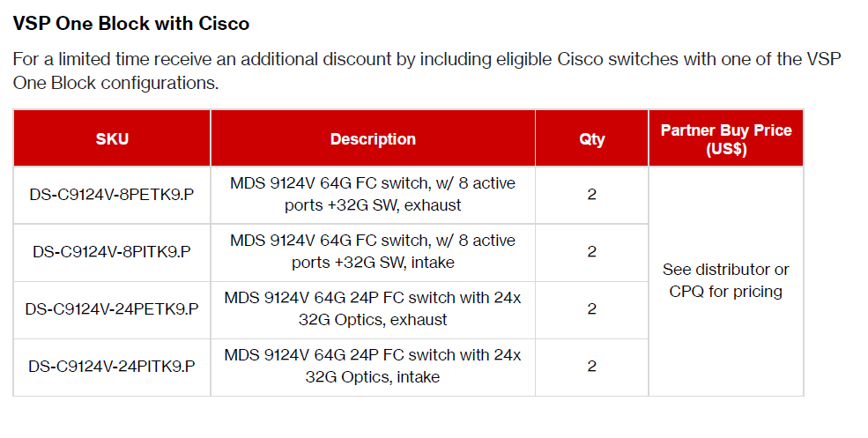Click SKU cell DS-C9124V-24PITK9.P
Viewport: 868px width, 438px height.
[x=112, y=366]
